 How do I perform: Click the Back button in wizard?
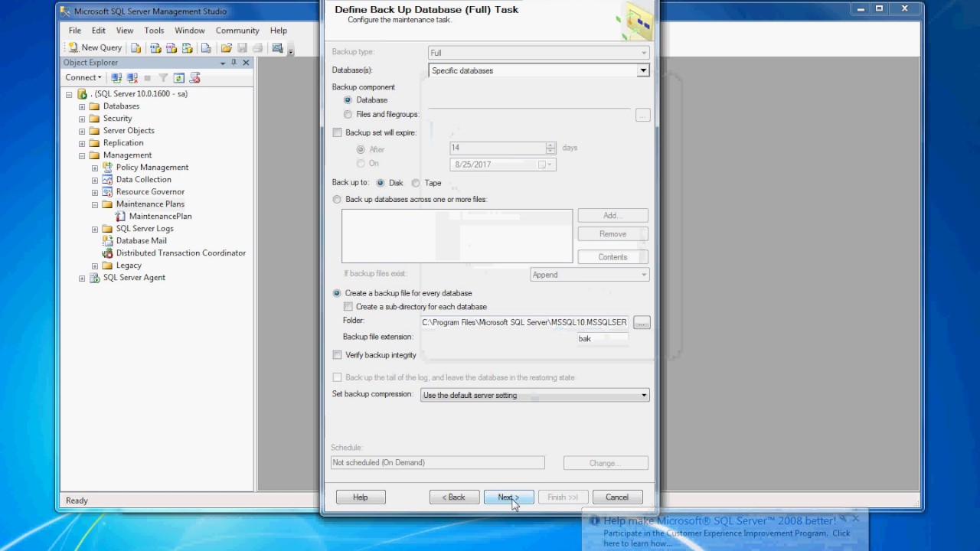[454, 497]
